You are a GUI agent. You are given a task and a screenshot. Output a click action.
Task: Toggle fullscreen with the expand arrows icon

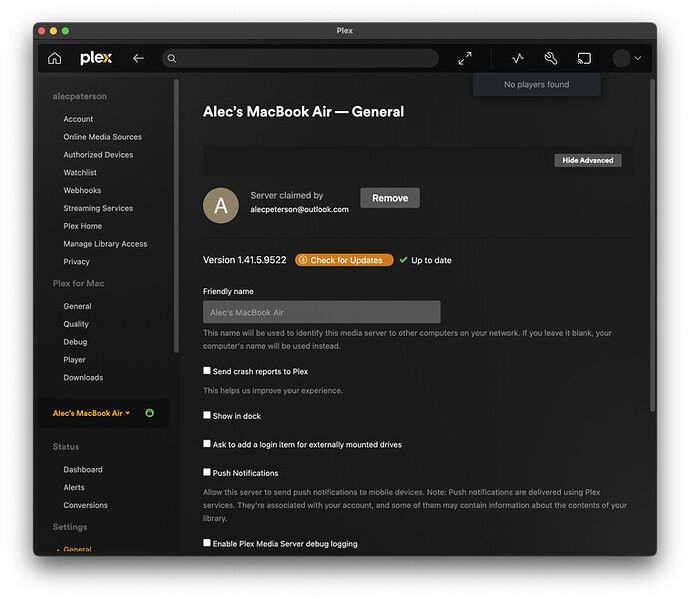pos(465,58)
